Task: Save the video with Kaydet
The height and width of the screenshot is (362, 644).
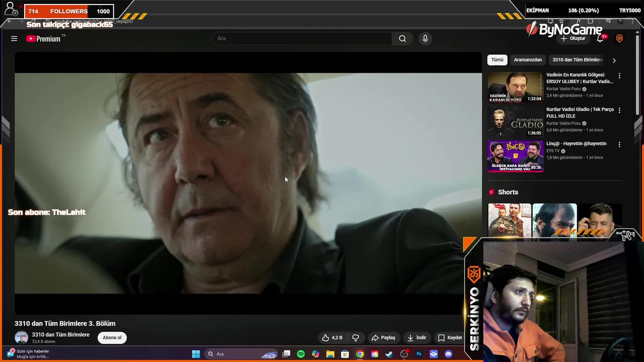Action: click(x=450, y=338)
